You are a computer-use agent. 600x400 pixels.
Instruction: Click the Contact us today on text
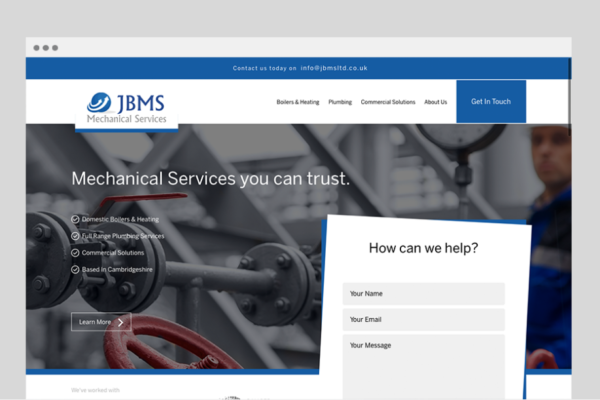pos(264,68)
